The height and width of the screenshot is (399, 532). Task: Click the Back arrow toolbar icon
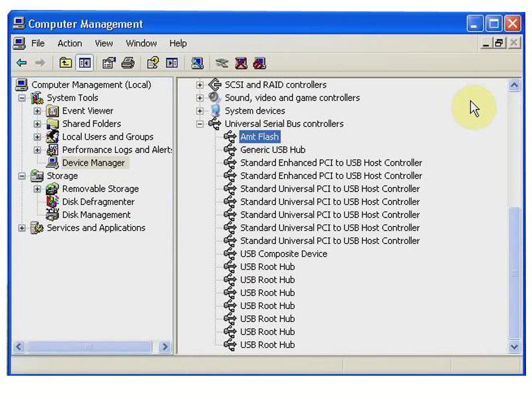(x=22, y=63)
